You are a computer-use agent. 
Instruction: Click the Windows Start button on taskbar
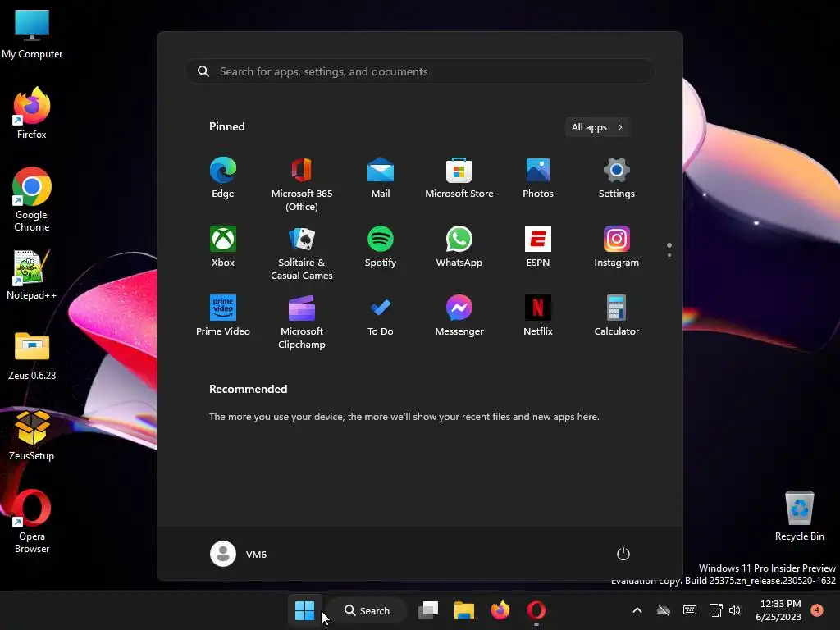click(305, 610)
